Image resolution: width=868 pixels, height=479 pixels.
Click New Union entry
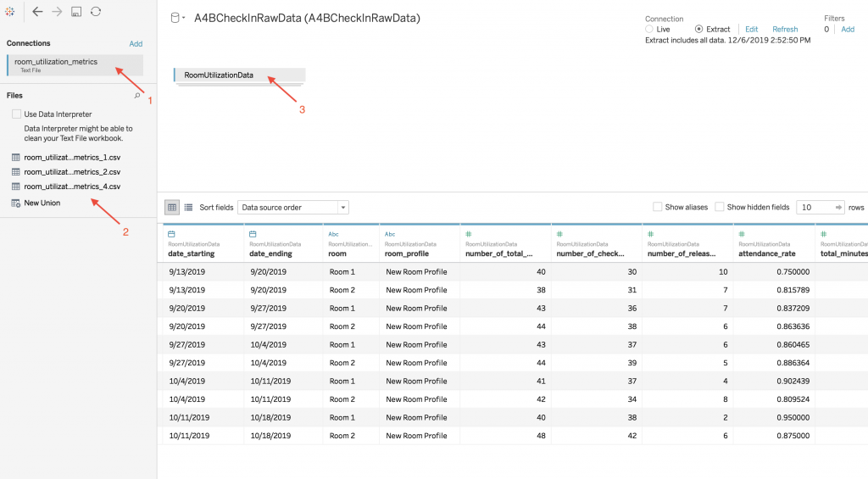pos(42,203)
